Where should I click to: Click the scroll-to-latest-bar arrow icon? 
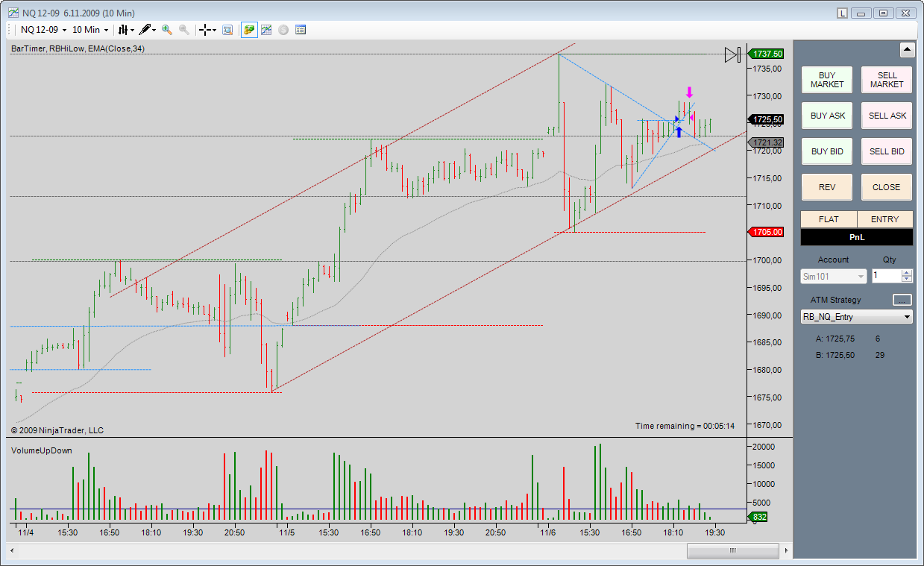[x=732, y=54]
